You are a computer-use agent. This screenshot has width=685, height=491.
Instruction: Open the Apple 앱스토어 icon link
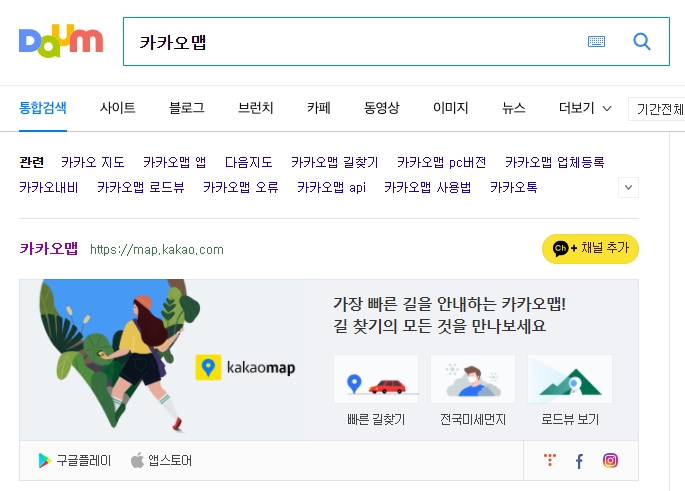(161, 460)
